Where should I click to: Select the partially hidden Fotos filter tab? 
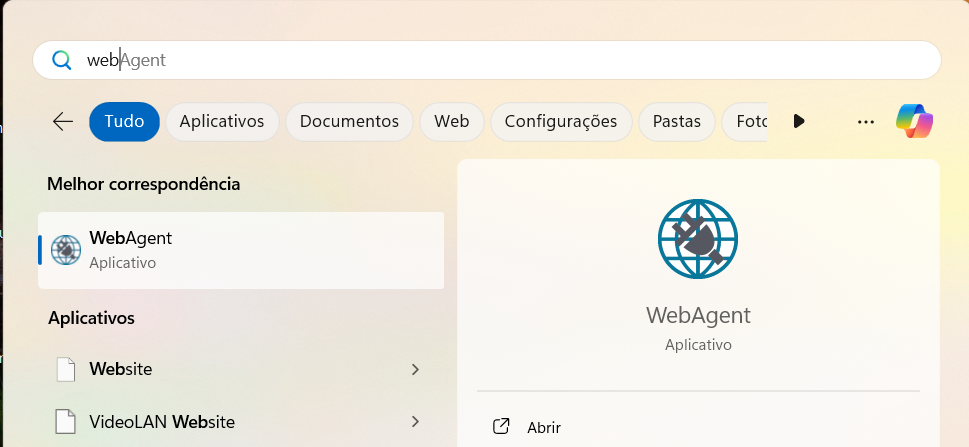(745, 122)
